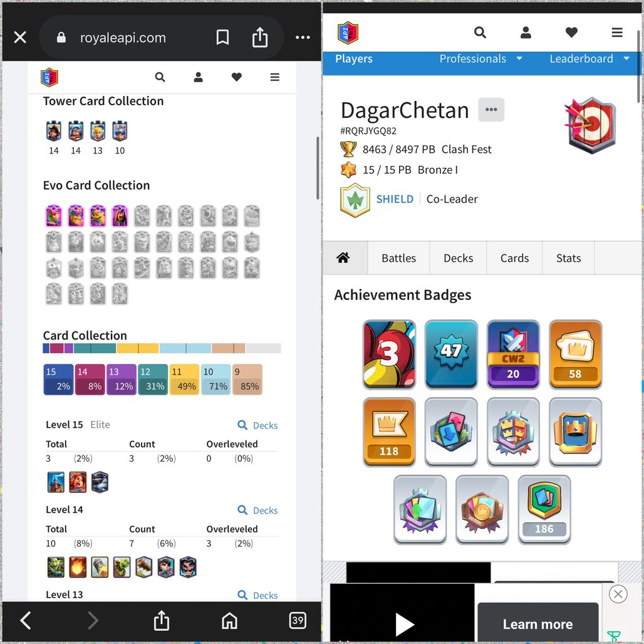Click the archery target player badge
Viewport: 644px width, 644px height.
590,125
